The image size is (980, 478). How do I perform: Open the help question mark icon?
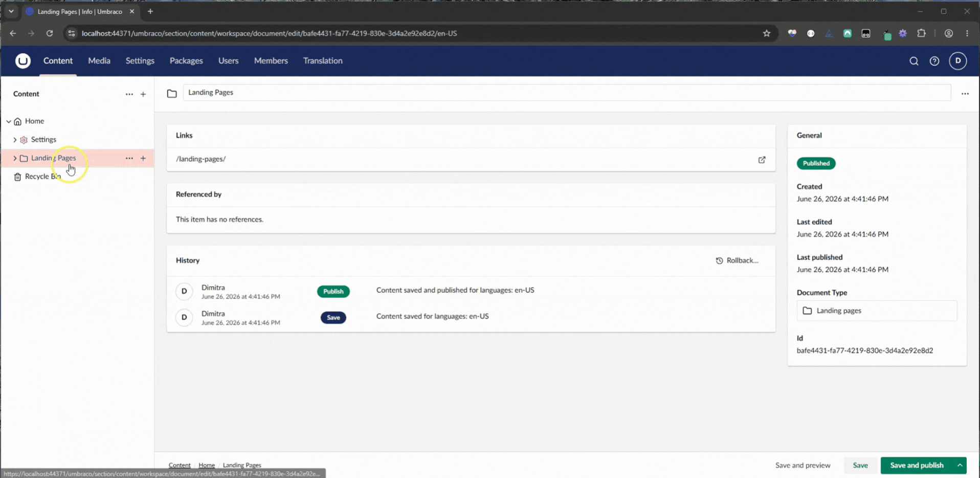pyautogui.click(x=934, y=61)
